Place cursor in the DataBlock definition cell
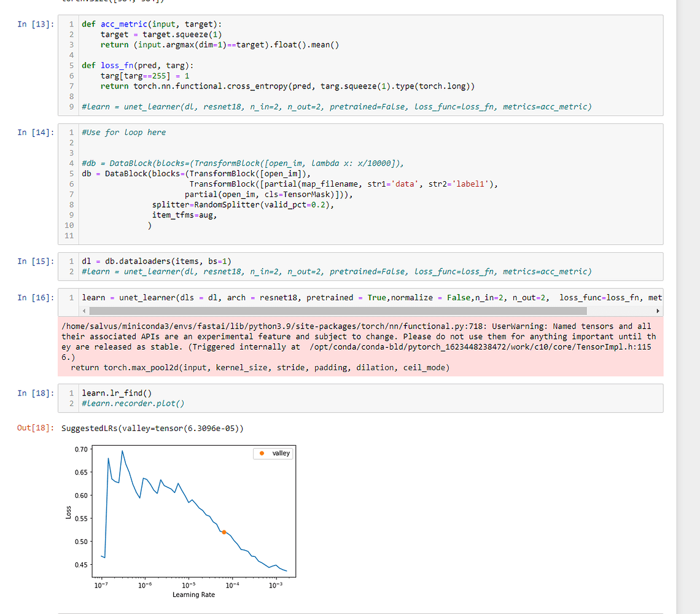The width and height of the screenshot is (700, 614). (246, 184)
